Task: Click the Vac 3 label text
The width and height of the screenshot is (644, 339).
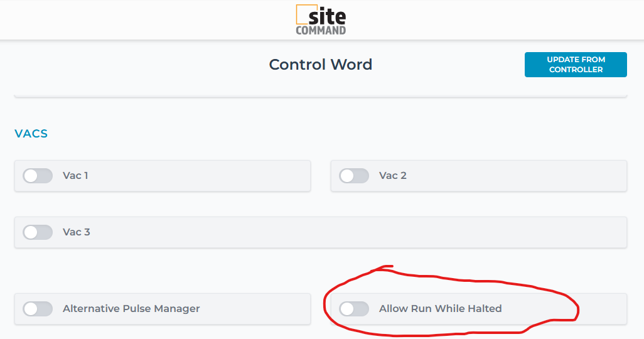Action: coord(76,232)
